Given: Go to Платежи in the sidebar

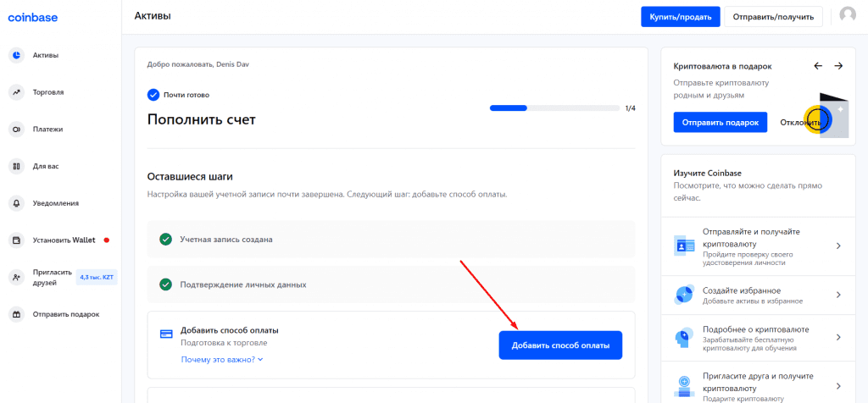Looking at the screenshot, I should point(47,130).
